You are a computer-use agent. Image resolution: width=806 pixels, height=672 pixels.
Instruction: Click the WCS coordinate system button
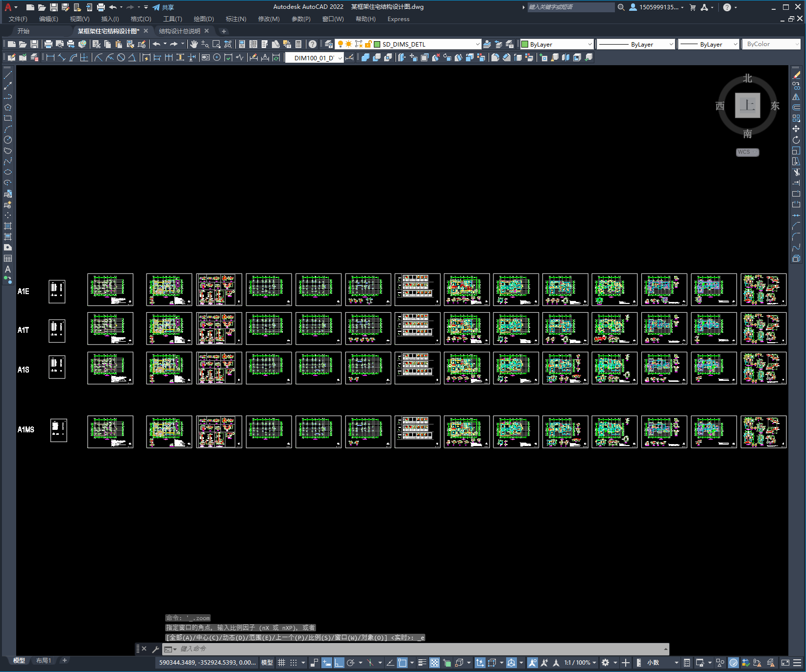click(x=747, y=152)
